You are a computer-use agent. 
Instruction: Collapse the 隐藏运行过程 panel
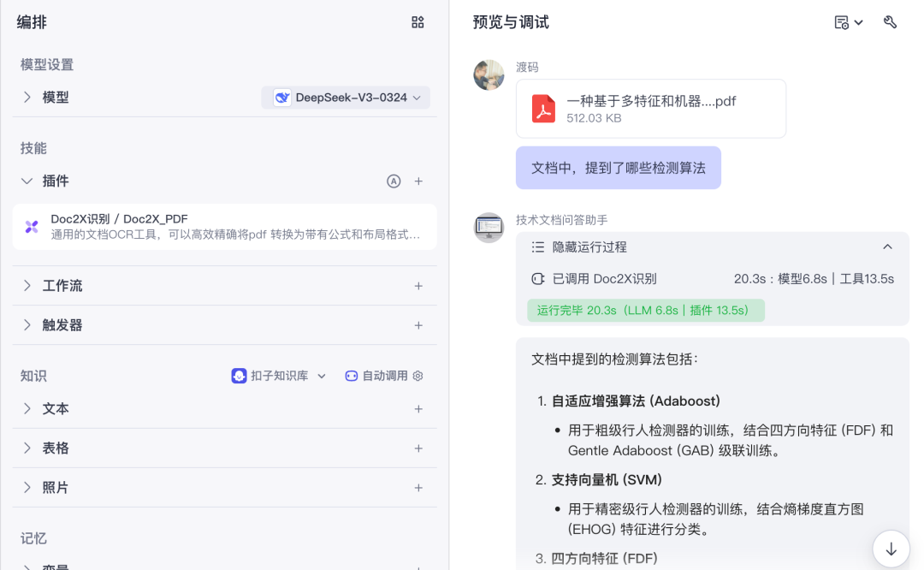point(887,246)
